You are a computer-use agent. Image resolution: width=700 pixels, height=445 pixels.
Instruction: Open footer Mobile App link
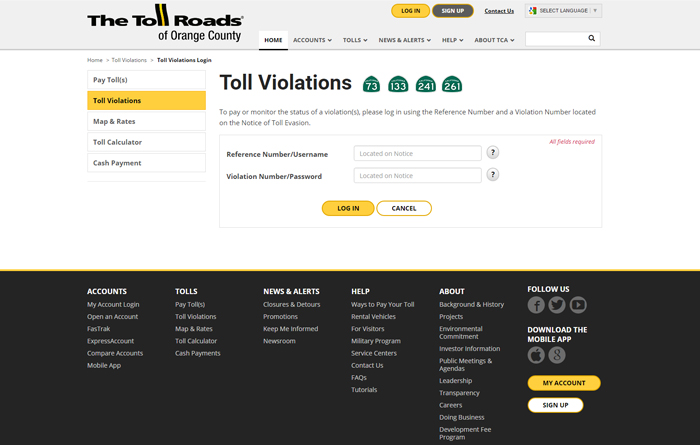[x=104, y=365]
